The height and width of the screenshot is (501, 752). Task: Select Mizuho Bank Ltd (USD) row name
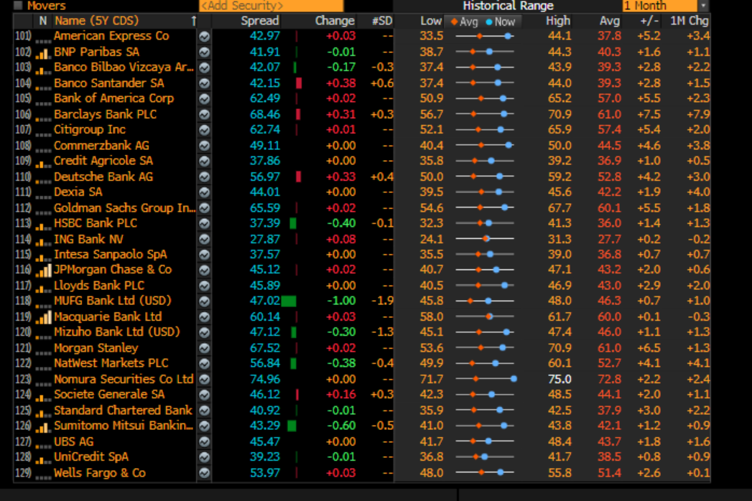coord(117,332)
